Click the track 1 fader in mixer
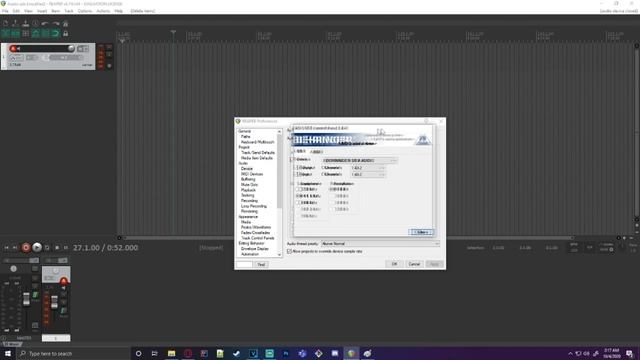Screen dimensions: 640x360 (54, 302)
